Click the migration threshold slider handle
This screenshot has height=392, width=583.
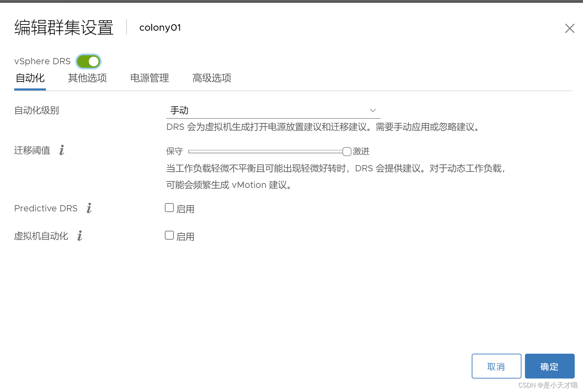click(x=347, y=151)
